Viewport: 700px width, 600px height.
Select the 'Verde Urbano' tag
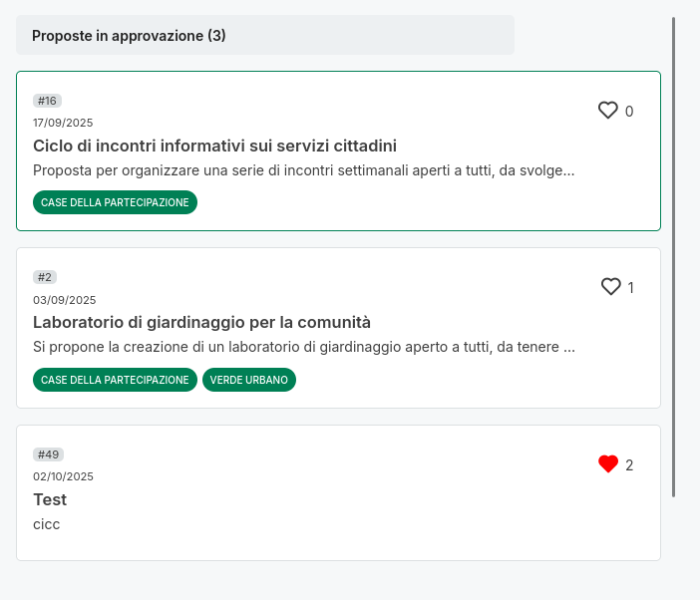click(249, 380)
